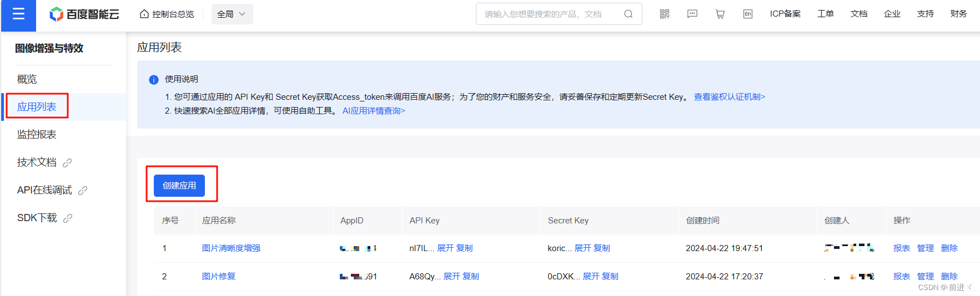Click 删除 for 图片清晰度增强 row
Viewport: 980px width, 296px height.
pos(949,248)
